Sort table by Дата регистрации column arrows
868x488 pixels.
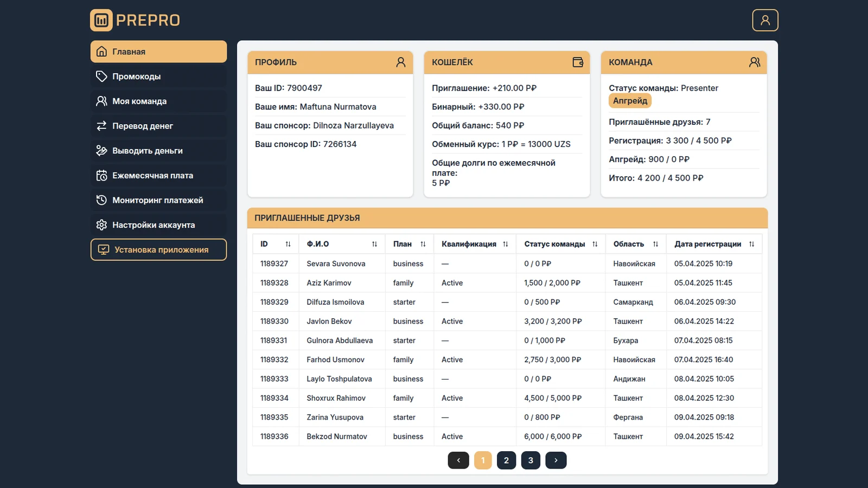[751, 244]
